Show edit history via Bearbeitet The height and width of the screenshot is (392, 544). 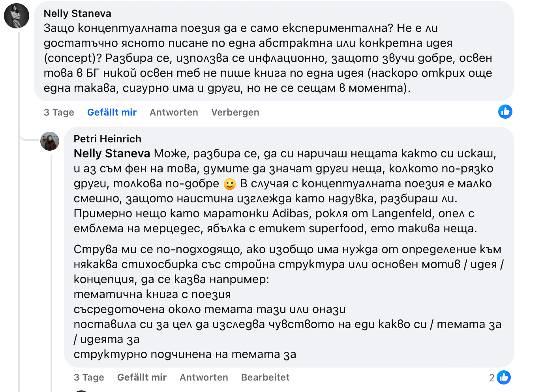click(x=265, y=377)
